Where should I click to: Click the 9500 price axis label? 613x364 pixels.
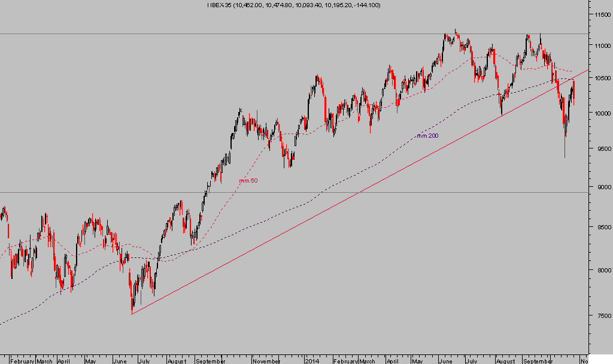601,148
